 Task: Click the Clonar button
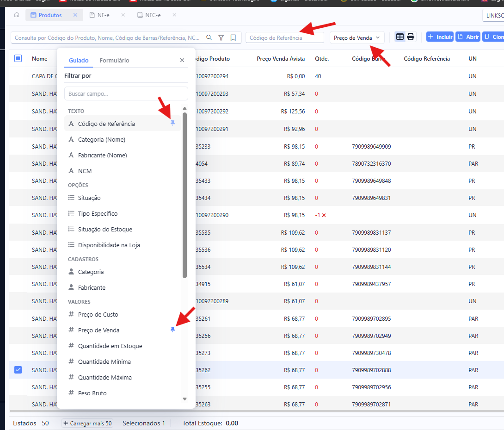point(493,37)
